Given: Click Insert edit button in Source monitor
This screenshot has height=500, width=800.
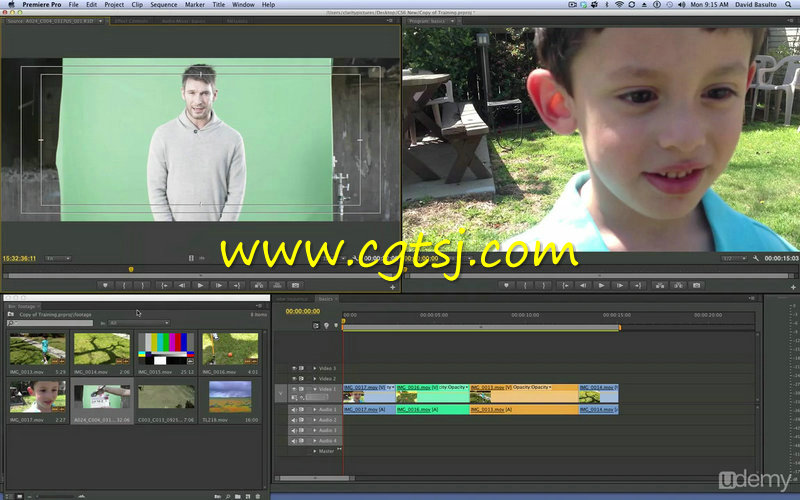Looking at the screenshot, I should click(259, 286).
